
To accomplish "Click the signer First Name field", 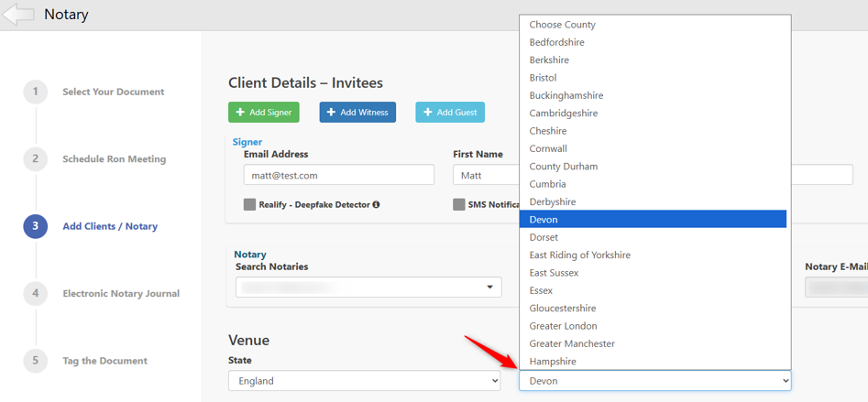I will [486, 175].
